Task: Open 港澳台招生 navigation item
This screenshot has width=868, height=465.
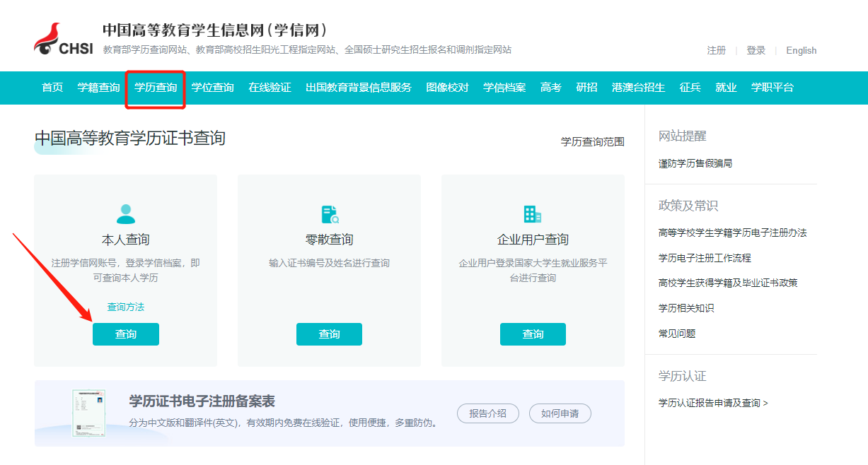Action: point(639,88)
